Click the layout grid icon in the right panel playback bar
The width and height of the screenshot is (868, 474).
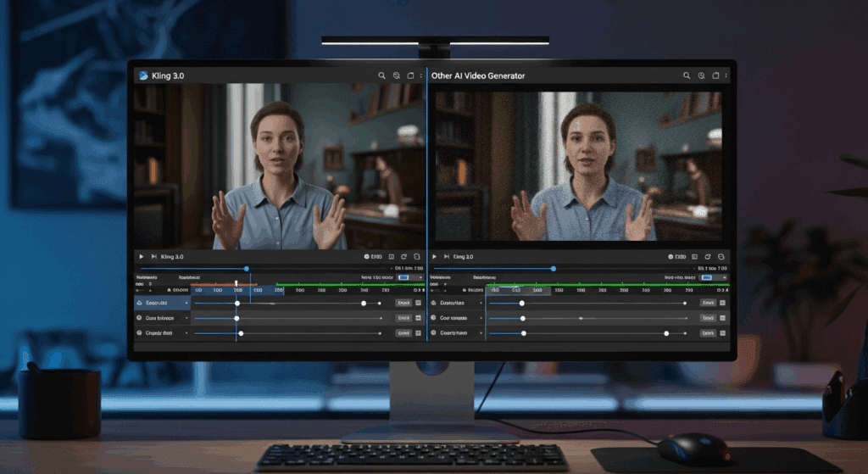pos(695,257)
